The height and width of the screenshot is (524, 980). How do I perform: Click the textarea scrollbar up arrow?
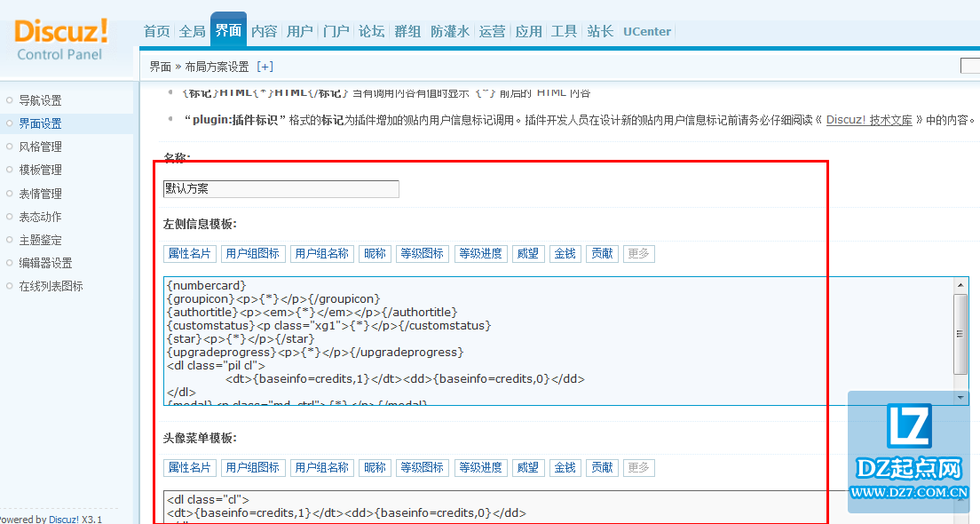tap(960, 284)
